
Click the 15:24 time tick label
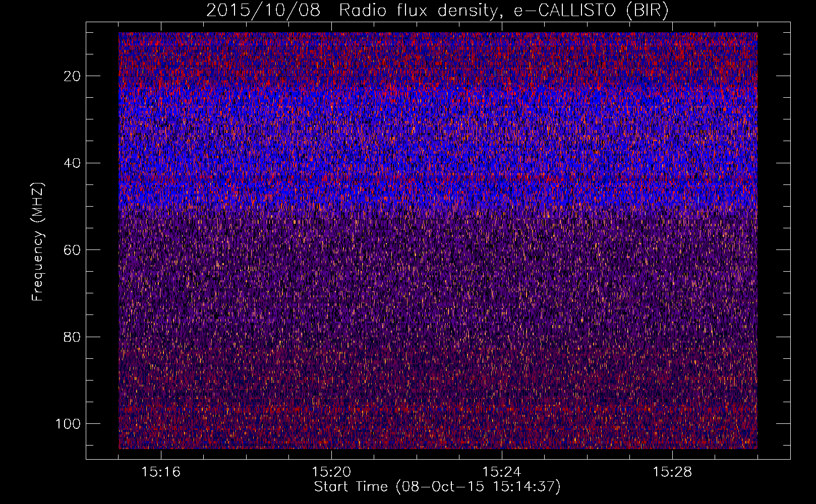[502, 472]
